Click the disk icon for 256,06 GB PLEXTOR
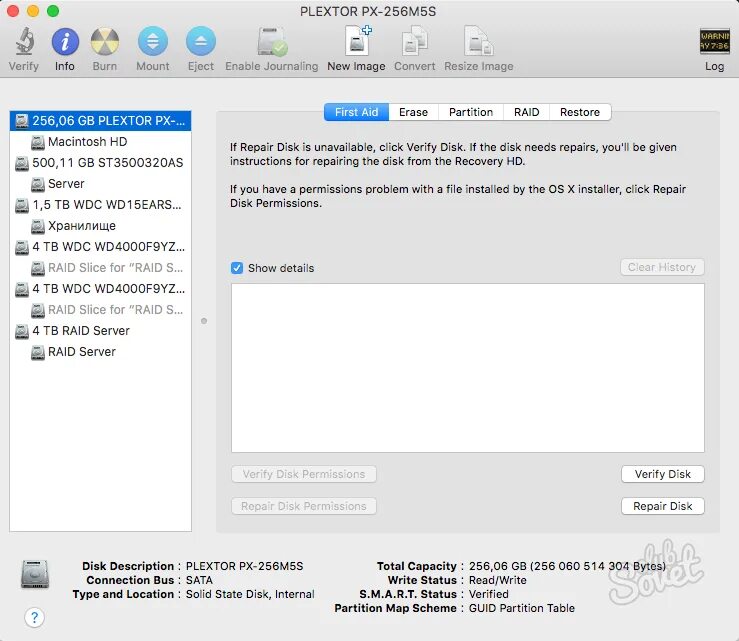 pos(22,121)
